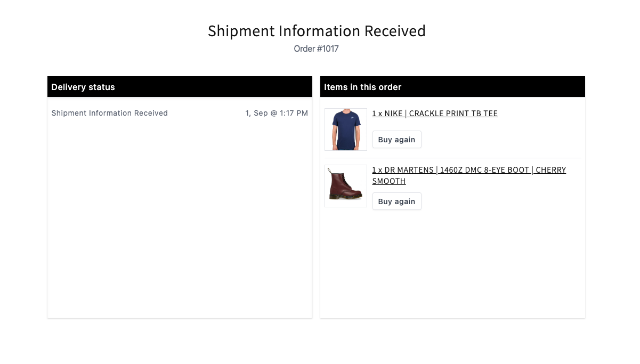The width and height of the screenshot is (640, 364).
Task: Follow the NIKE | CRACKLE PRINT TB TEE link
Action: click(435, 114)
